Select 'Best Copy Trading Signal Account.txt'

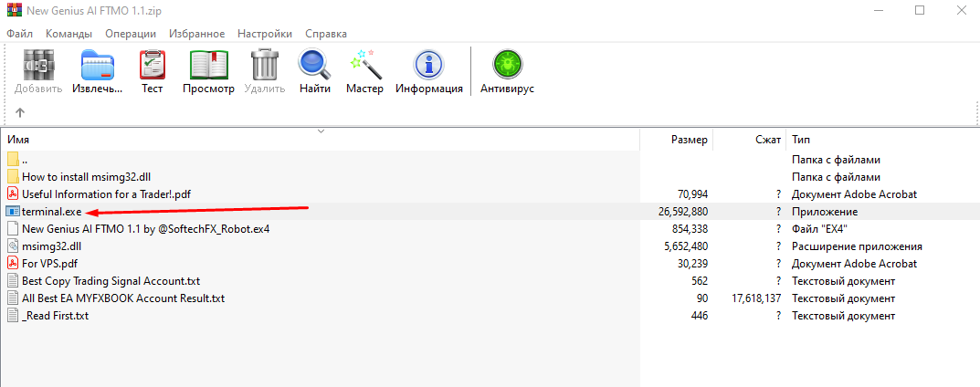[111, 281]
